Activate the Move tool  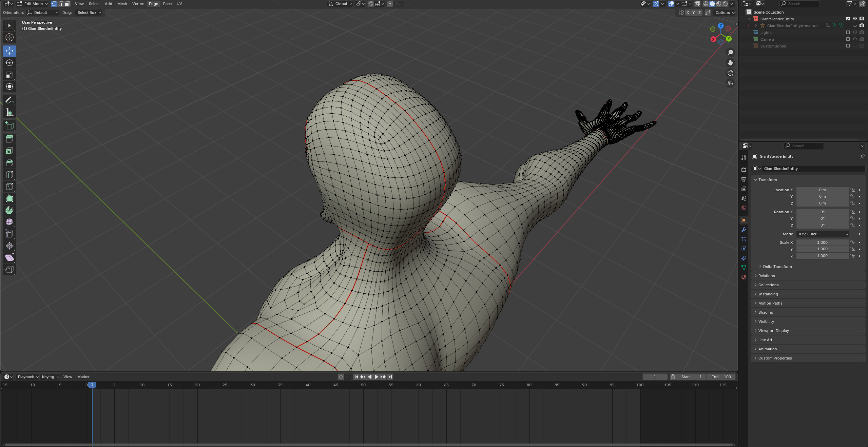(x=9, y=51)
